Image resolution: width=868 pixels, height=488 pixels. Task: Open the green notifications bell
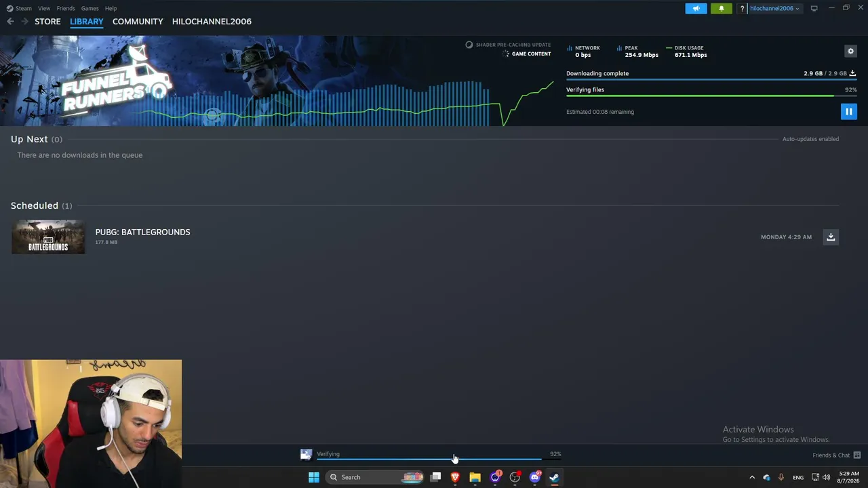[721, 8]
